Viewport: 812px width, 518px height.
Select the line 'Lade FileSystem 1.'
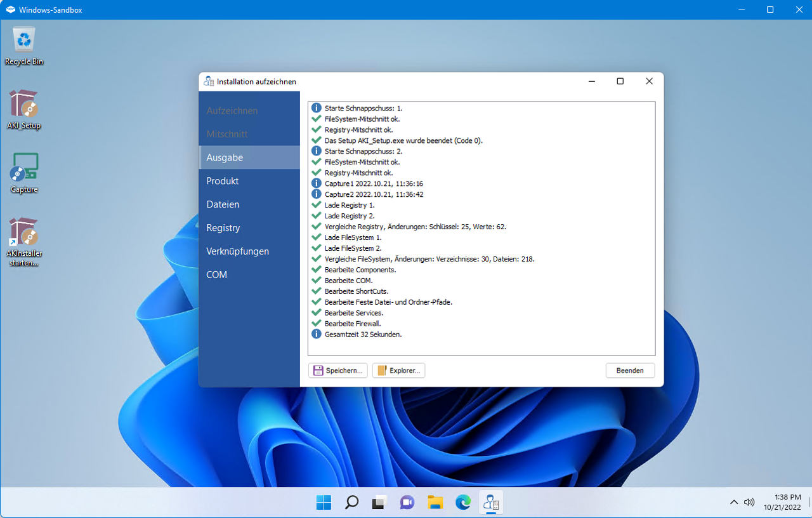tap(353, 237)
